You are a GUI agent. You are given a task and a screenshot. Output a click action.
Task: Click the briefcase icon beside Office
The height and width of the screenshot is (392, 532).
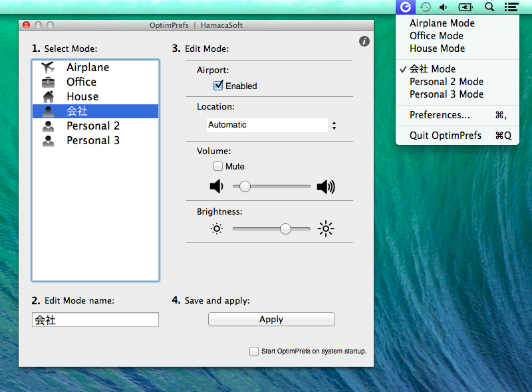click(48, 82)
